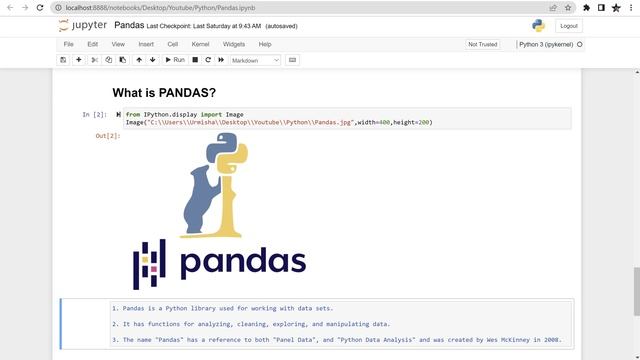Click the Logout button
Screen dimensions: 640x360
pos(569,26)
